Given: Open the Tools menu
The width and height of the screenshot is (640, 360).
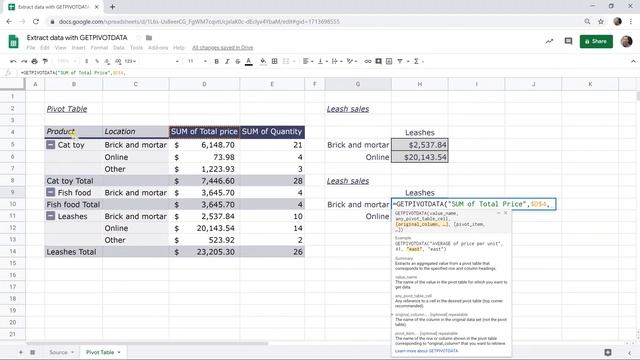Looking at the screenshot, I should tap(136, 48).
